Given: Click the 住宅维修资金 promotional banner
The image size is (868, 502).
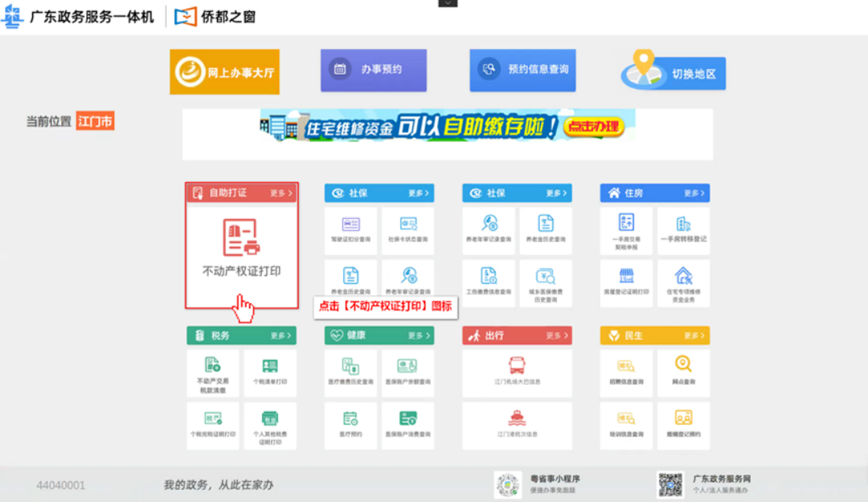Looking at the screenshot, I should click(x=447, y=126).
